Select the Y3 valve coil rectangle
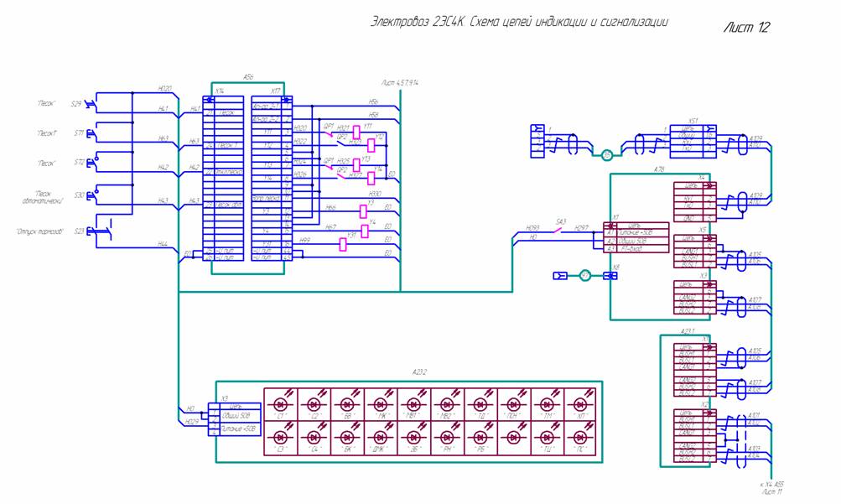 coord(363,211)
